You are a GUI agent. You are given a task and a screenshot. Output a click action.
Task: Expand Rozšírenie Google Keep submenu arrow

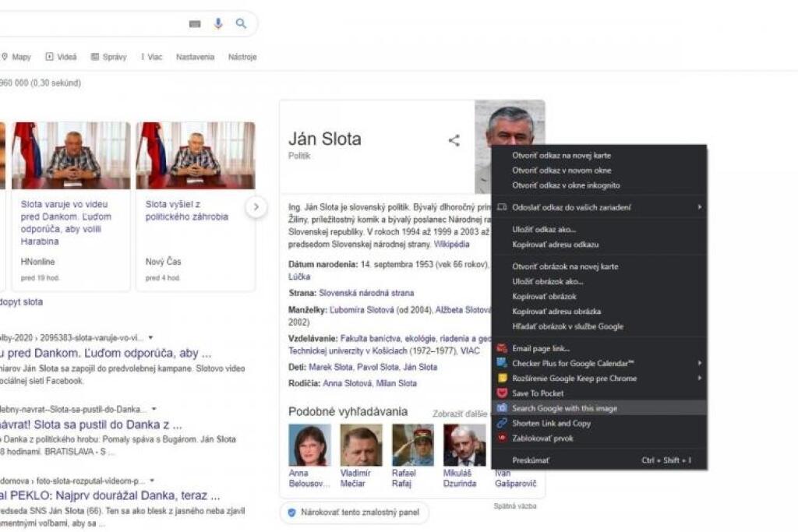(700, 378)
